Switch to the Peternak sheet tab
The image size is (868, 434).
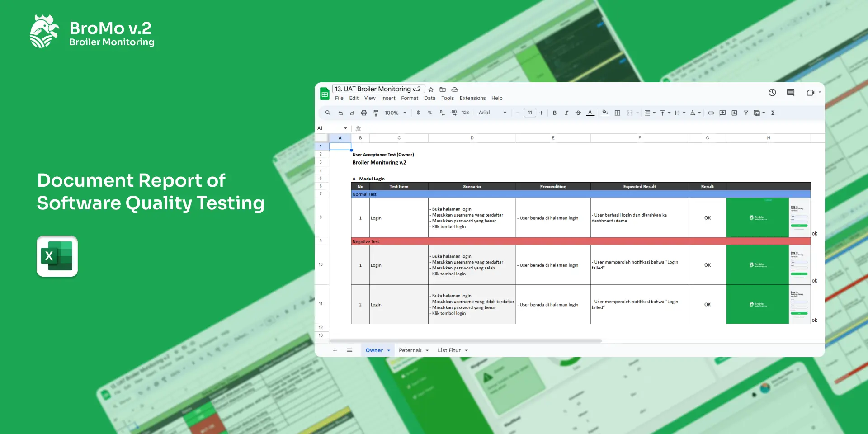[410, 350]
